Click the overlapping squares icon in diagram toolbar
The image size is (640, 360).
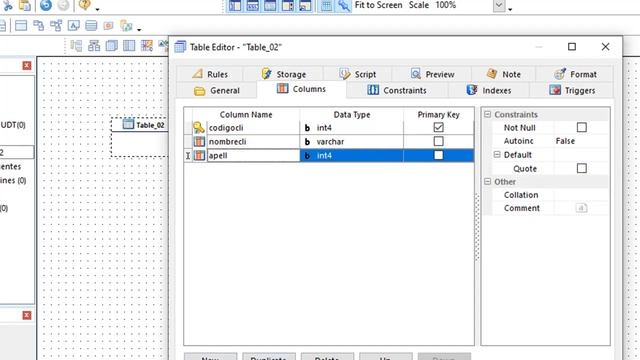coord(111,45)
